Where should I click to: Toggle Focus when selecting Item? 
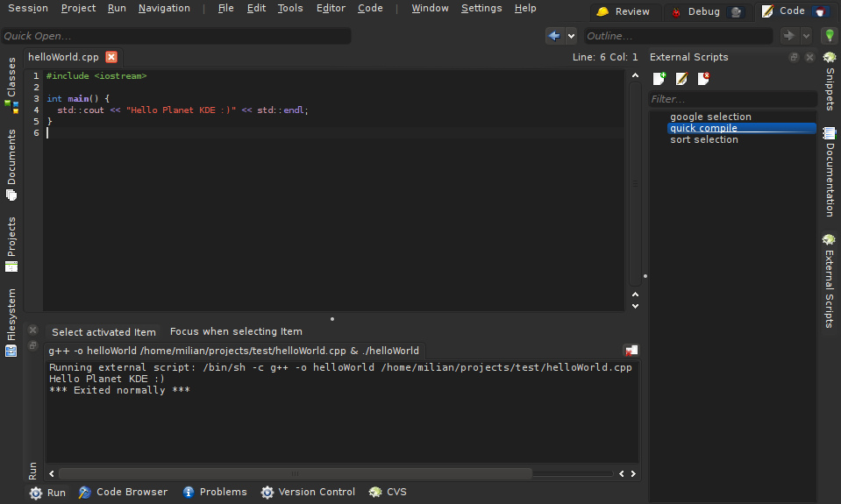236,332
